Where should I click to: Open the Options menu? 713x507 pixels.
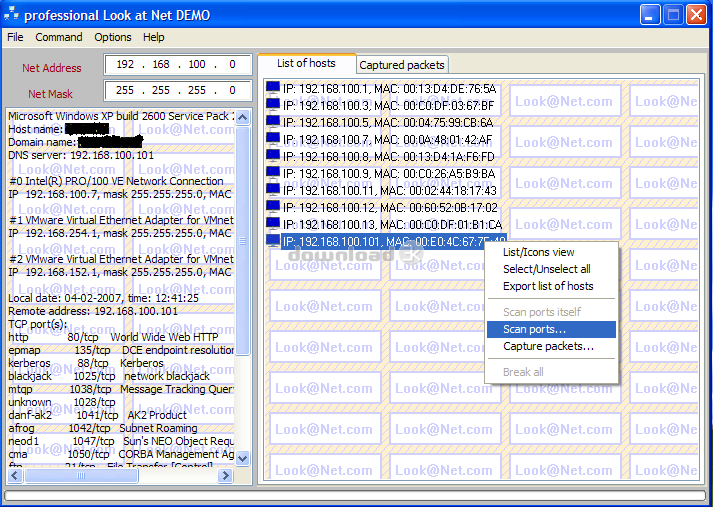(x=113, y=37)
